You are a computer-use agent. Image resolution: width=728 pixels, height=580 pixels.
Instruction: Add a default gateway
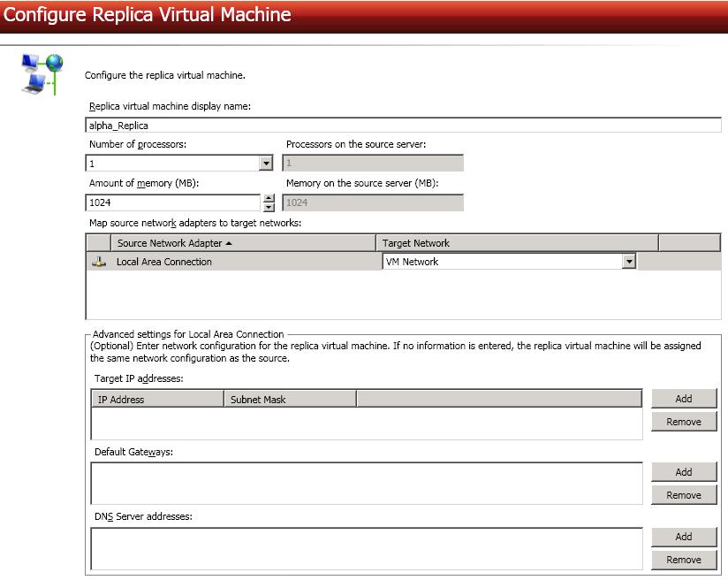tap(684, 472)
